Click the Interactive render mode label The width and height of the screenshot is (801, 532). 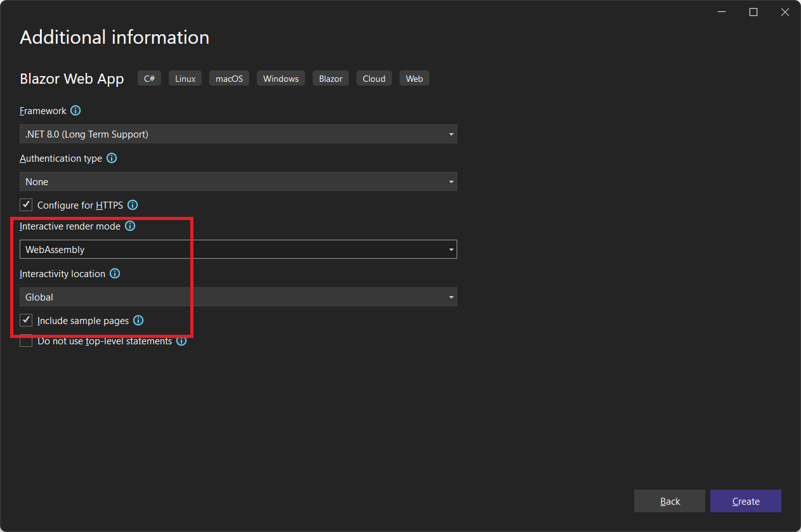(70, 226)
